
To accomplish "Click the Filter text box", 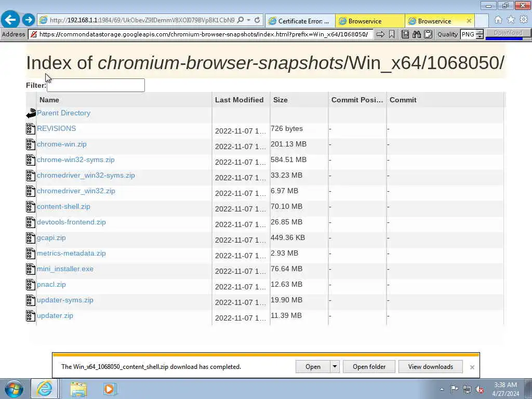I will [96, 85].
